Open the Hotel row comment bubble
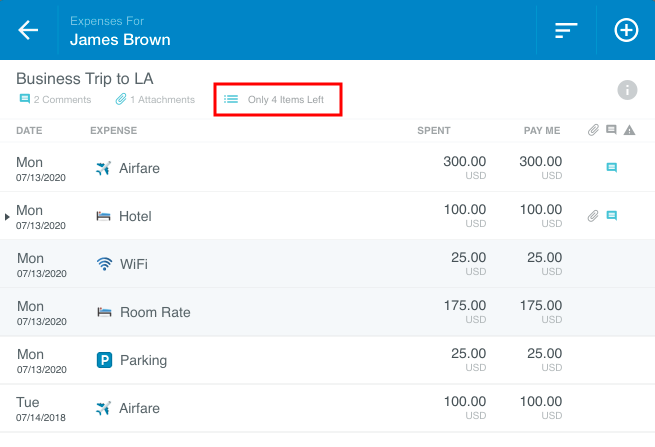The image size is (655, 447). [x=612, y=216]
